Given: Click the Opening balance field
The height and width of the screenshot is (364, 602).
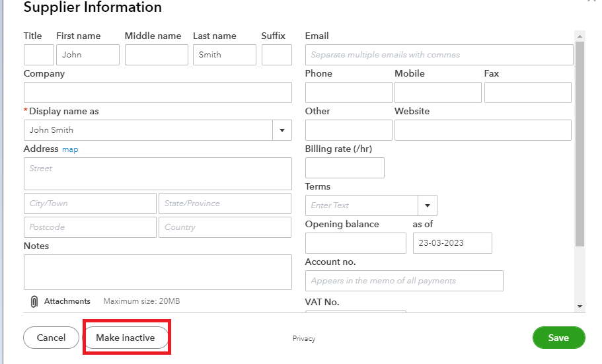Looking at the screenshot, I should point(356,243).
